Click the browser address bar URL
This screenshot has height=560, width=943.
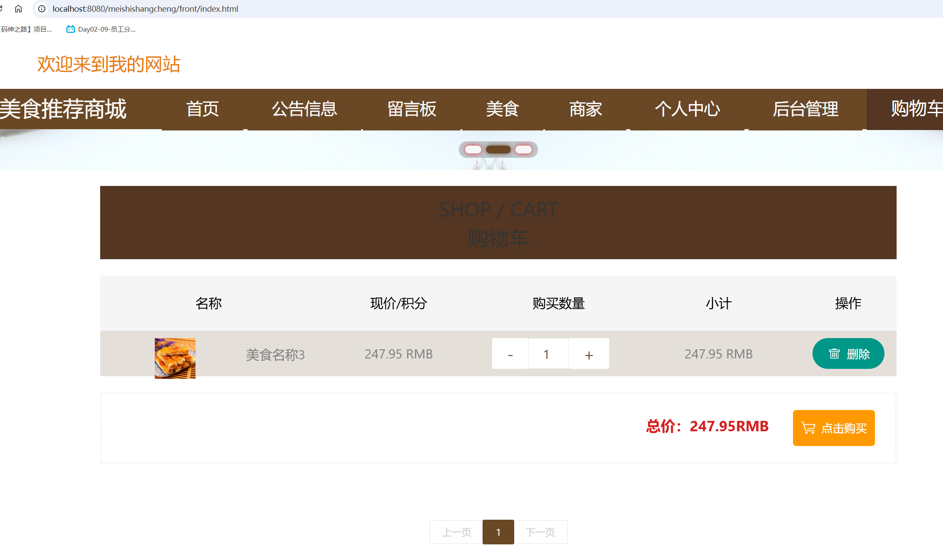click(x=145, y=9)
